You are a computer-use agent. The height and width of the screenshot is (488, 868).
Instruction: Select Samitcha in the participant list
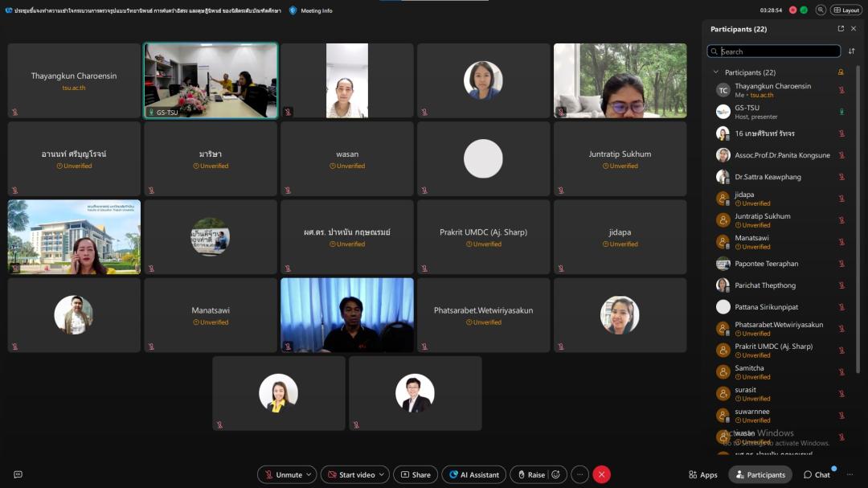(780, 371)
